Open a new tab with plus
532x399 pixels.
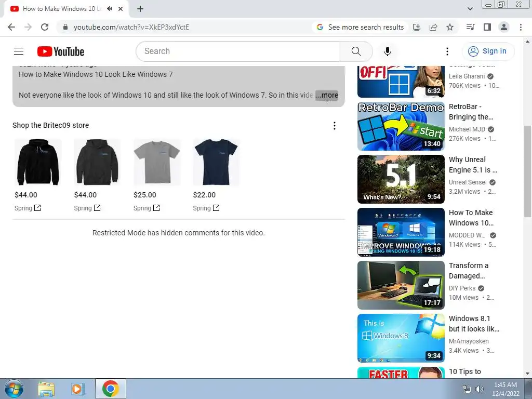[140, 9]
